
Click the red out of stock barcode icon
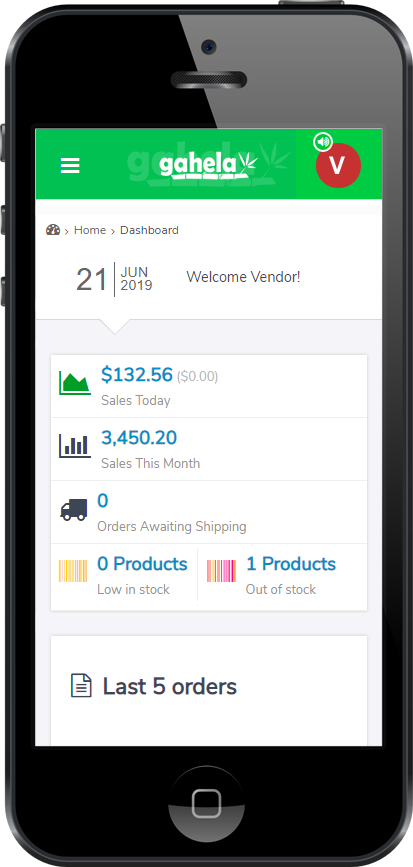pyautogui.click(x=222, y=571)
